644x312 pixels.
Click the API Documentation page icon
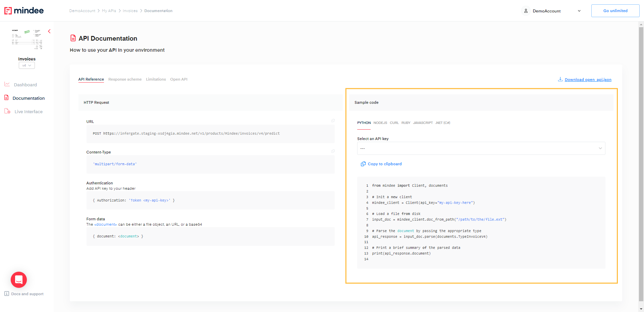73,38
